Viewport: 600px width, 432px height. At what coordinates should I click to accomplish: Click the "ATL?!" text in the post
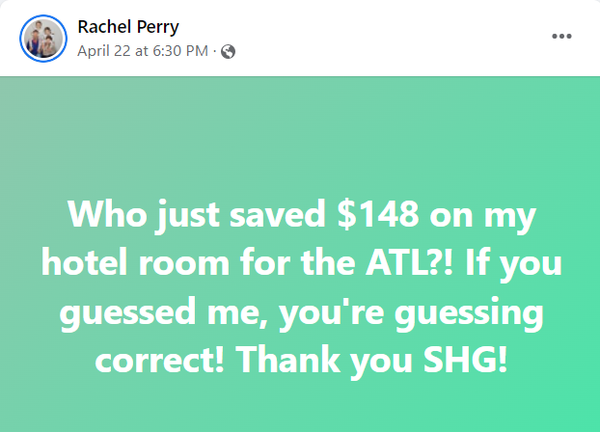[409, 262]
